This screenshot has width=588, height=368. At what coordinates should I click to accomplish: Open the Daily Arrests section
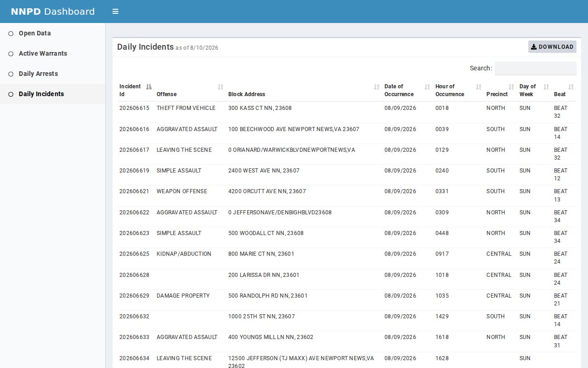[x=38, y=74]
